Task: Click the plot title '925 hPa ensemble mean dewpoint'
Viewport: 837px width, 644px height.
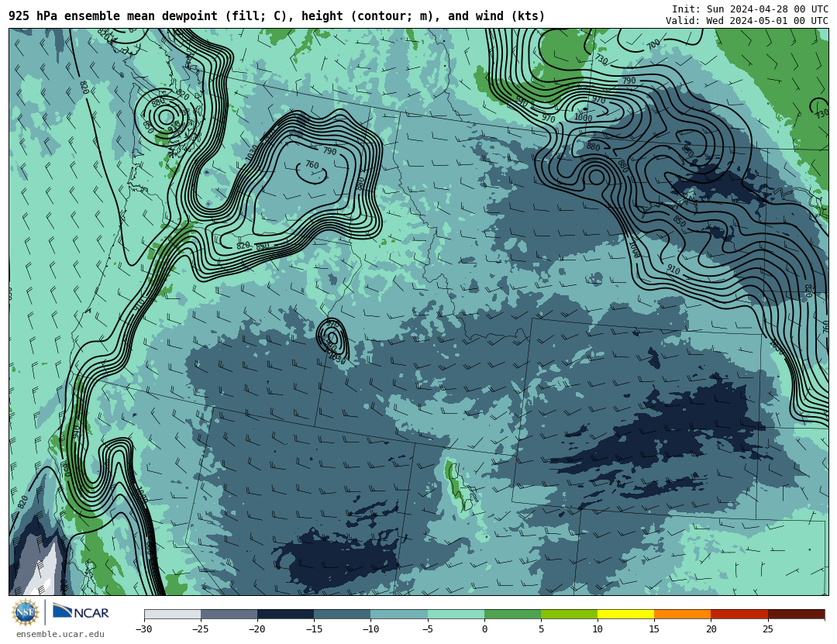Action: click(x=113, y=16)
